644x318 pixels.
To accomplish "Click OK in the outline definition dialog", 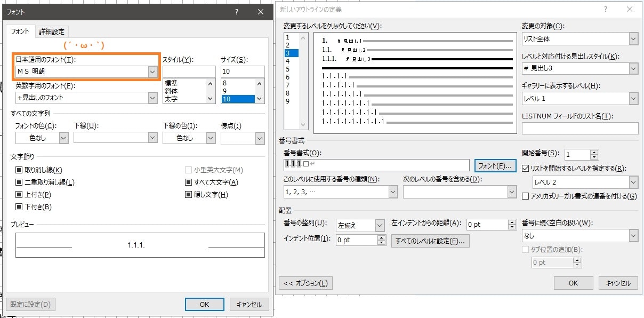I will [573, 283].
